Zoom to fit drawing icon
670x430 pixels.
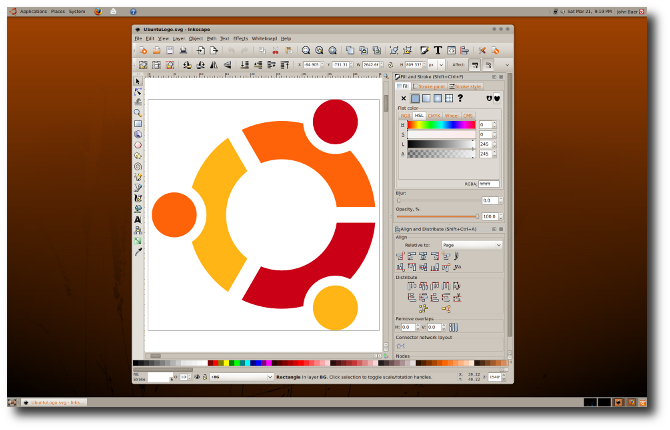[319, 50]
